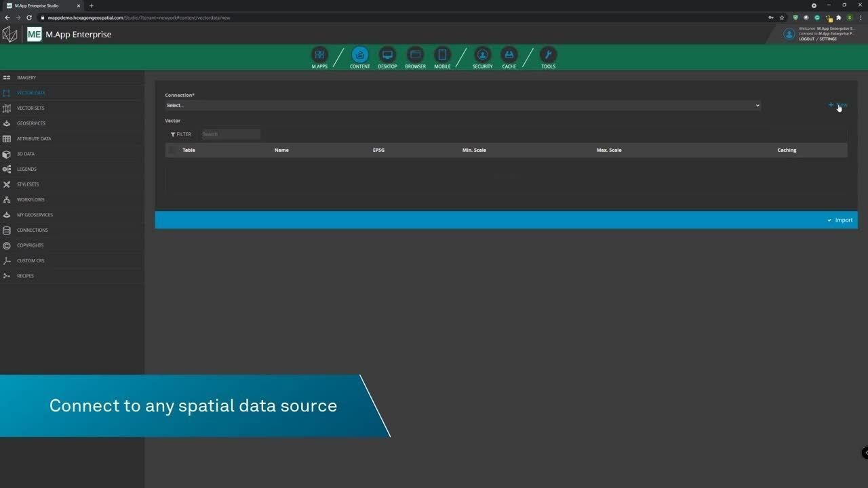This screenshot has height=488, width=868.
Task: Click the Settings link
Action: (x=828, y=39)
